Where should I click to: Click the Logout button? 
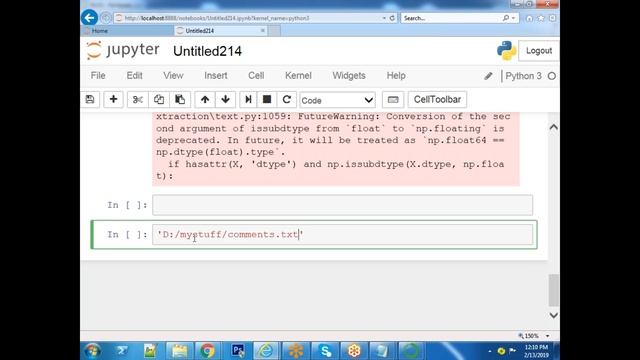538,51
